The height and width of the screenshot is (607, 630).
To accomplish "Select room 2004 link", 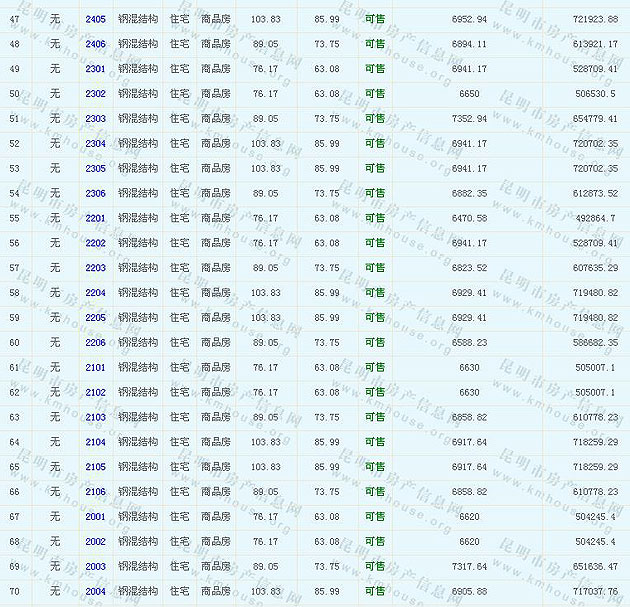I will point(95,592).
